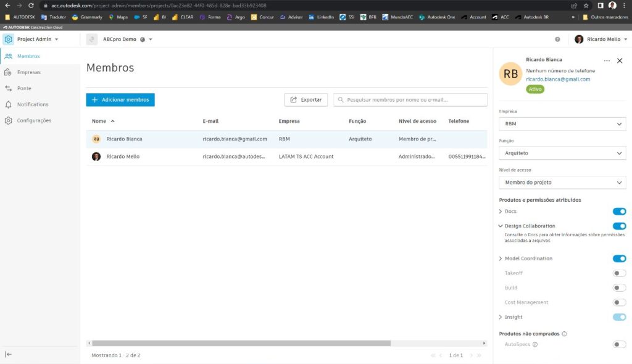
Task: Click the Configurações gear icon
Action: (9, 120)
